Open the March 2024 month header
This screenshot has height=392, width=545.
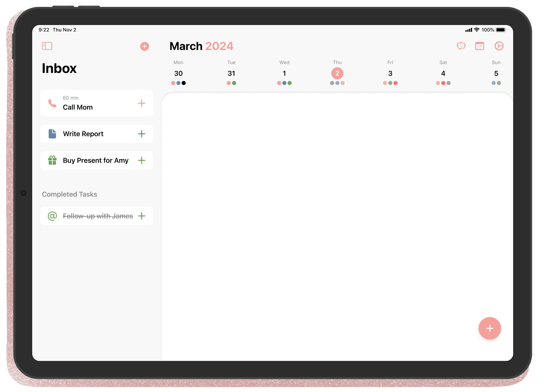pyautogui.click(x=201, y=46)
